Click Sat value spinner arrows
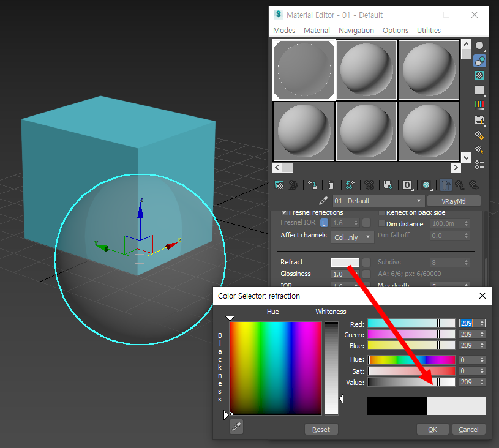Viewport: 499px width, 448px height. click(x=482, y=371)
